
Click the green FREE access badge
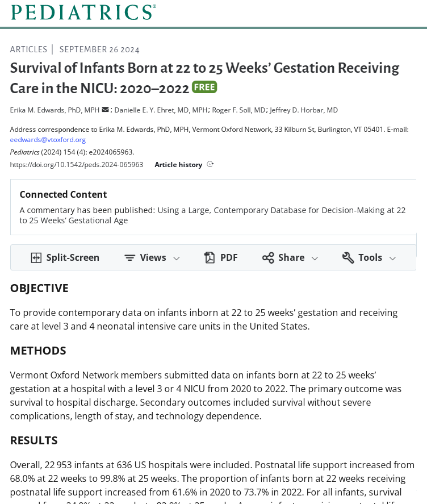204,88
